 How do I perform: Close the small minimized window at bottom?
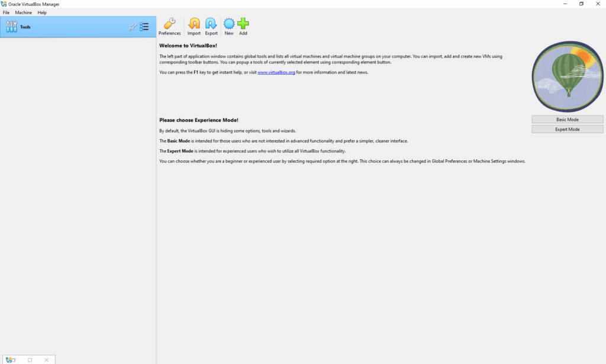(46, 360)
